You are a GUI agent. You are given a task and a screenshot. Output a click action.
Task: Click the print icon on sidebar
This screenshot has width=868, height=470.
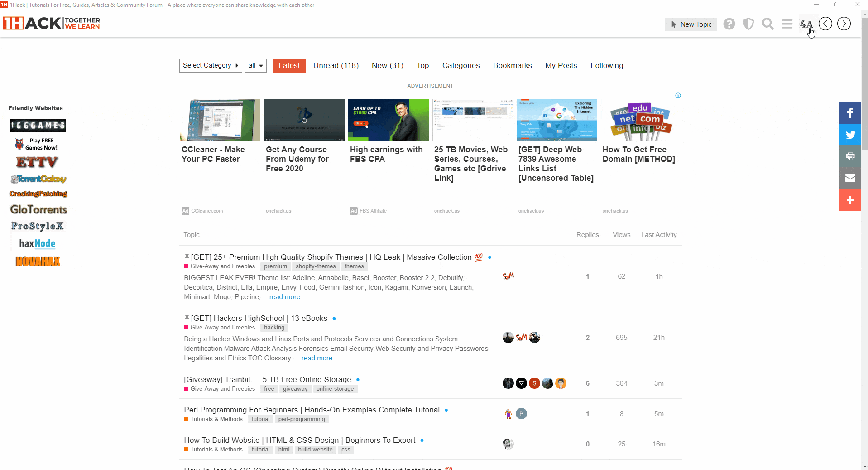point(850,156)
